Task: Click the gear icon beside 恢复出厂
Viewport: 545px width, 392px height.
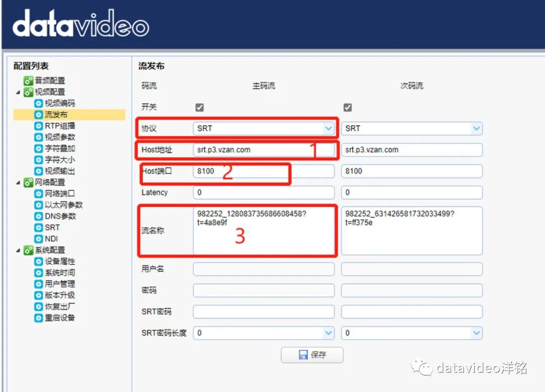Action: [38, 307]
